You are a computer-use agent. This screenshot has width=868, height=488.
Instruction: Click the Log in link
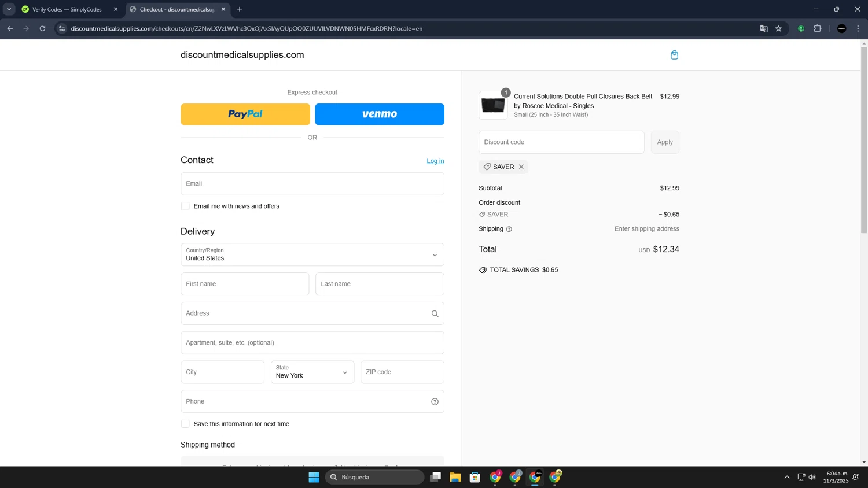coord(435,161)
